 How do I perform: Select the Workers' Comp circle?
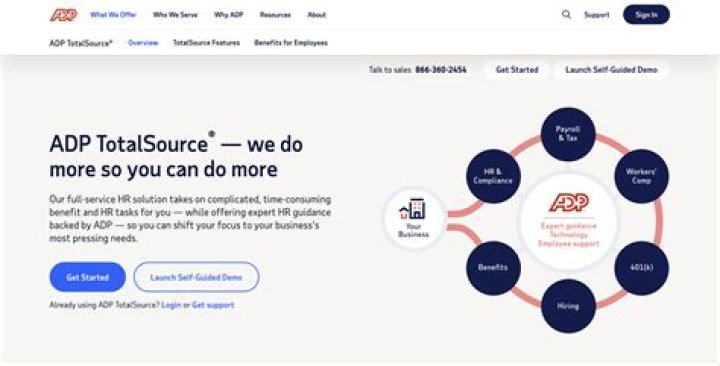point(641,176)
